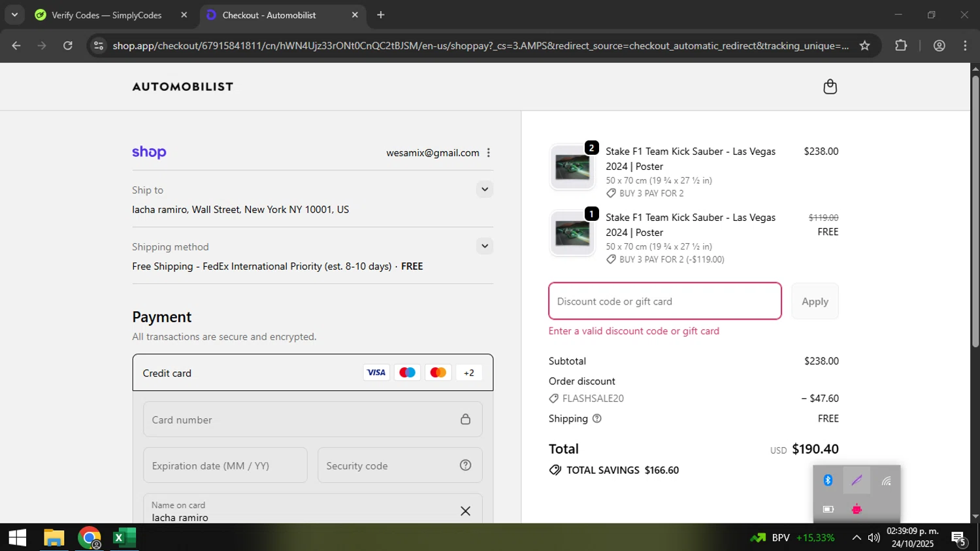The image size is (980, 551).
Task: Collapse hidden tray icons with chevron
Action: [x=856, y=537]
